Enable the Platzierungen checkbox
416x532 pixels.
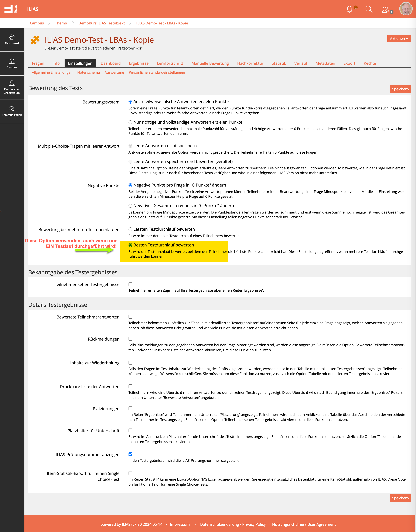[131, 408]
